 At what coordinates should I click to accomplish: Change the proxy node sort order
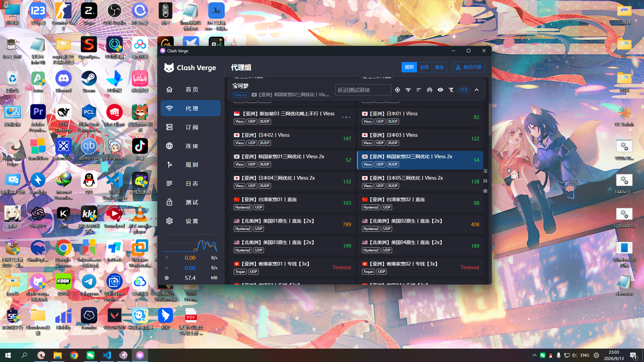pyautogui.click(x=419, y=90)
